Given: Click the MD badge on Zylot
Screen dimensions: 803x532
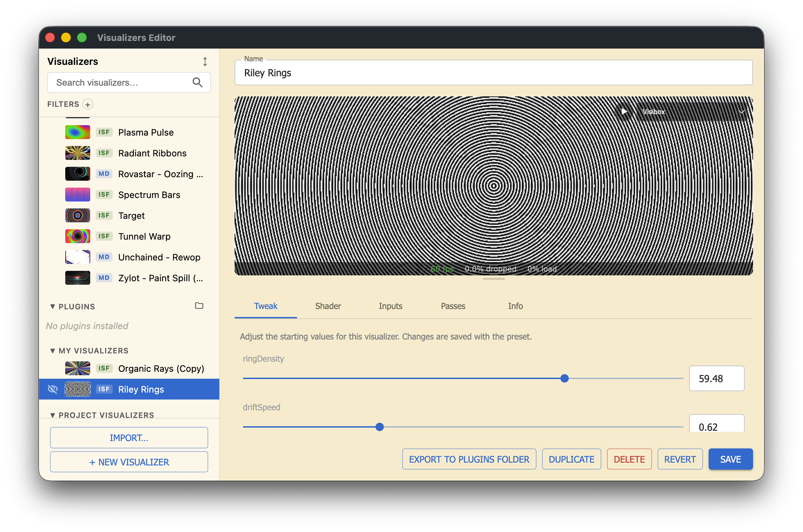Looking at the screenshot, I should [x=104, y=278].
